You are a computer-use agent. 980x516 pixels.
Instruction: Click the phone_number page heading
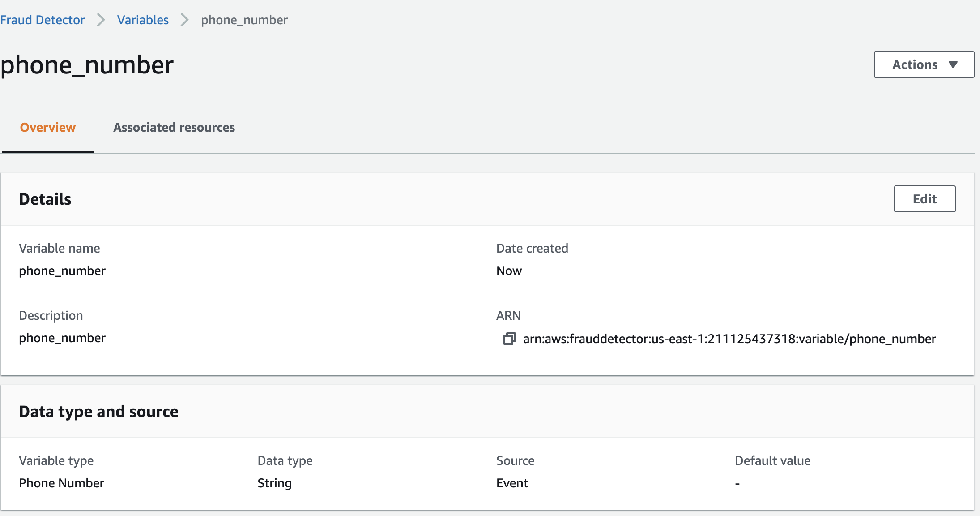pos(87,65)
